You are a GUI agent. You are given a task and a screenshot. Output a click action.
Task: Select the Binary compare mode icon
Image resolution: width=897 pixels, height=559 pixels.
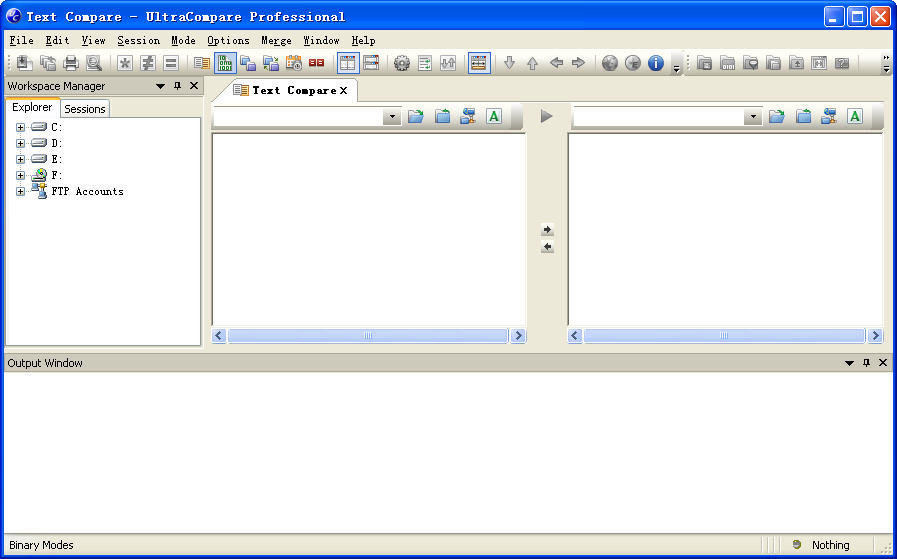coord(225,63)
